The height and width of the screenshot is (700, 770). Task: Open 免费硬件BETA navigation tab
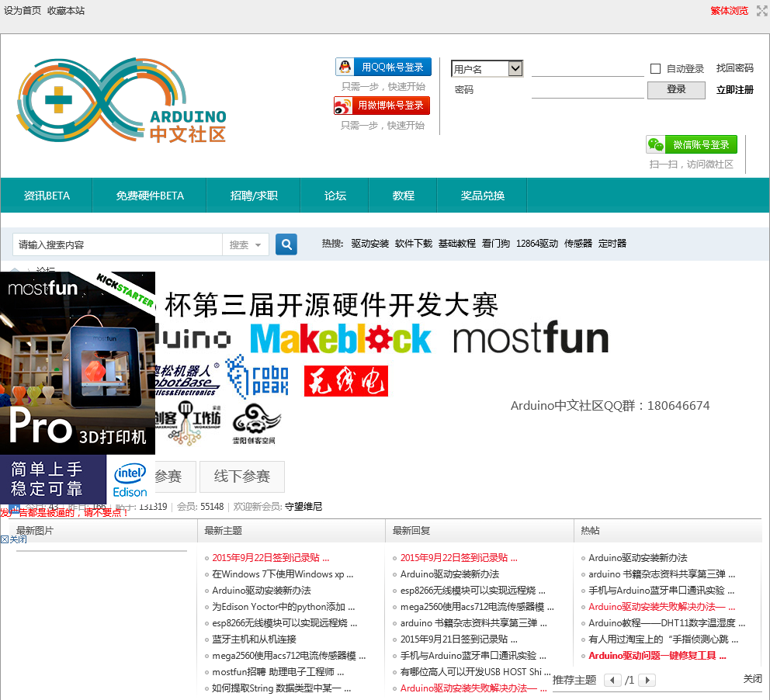(150, 196)
